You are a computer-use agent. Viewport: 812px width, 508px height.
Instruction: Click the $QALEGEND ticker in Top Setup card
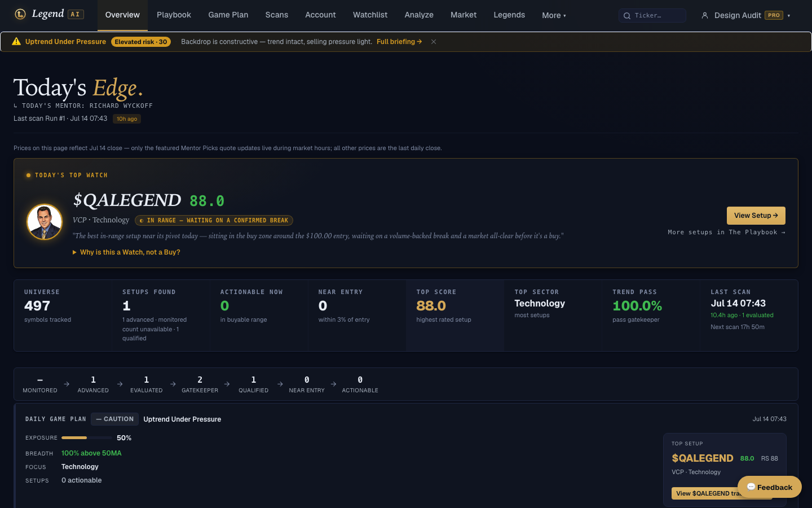(703, 458)
